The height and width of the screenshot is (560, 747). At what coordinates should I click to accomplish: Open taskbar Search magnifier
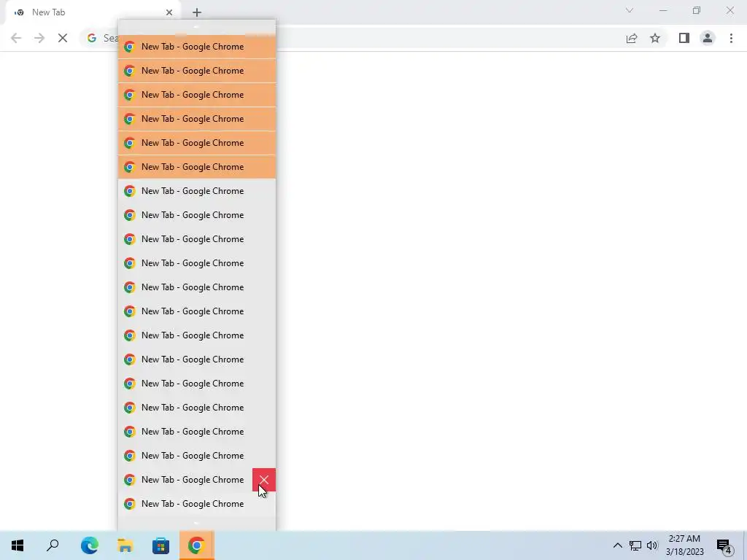click(x=53, y=545)
